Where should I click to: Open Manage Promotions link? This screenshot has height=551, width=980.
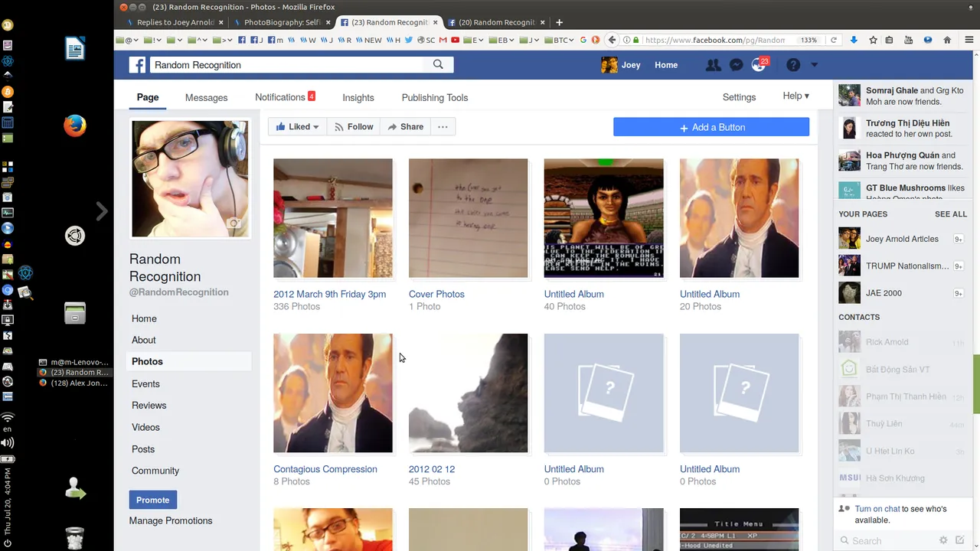click(x=171, y=520)
